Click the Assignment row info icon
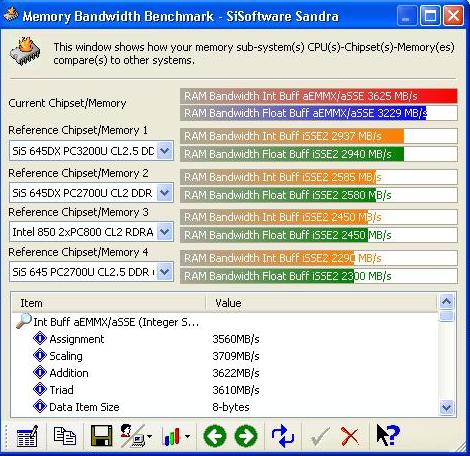The width and height of the screenshot is (470, 456). 40,339
